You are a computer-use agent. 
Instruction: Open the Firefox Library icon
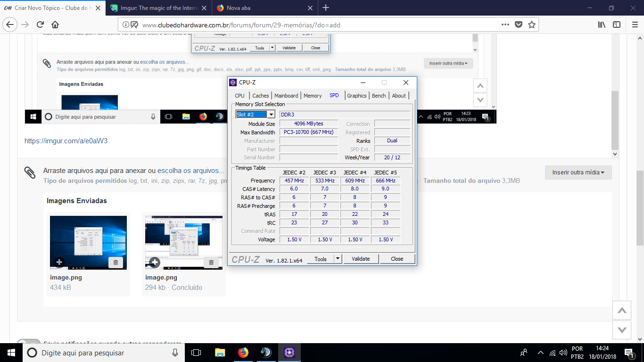[x=602, y=25]
